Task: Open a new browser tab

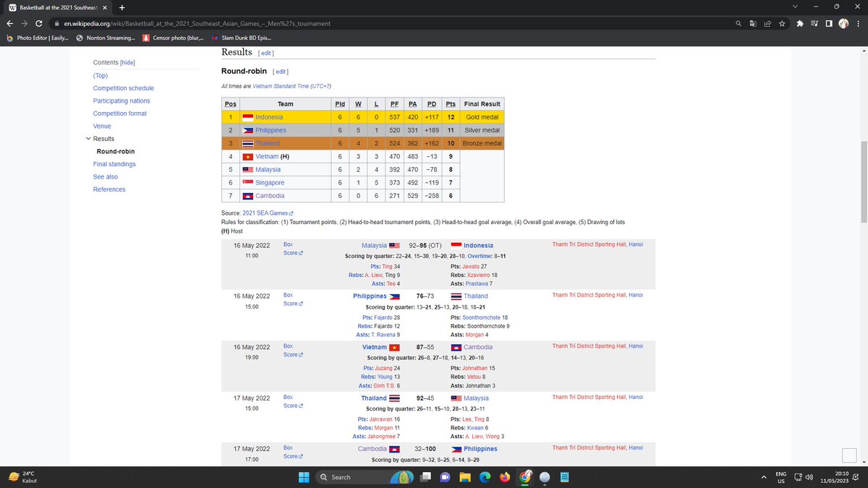Action: click(122, 7)
